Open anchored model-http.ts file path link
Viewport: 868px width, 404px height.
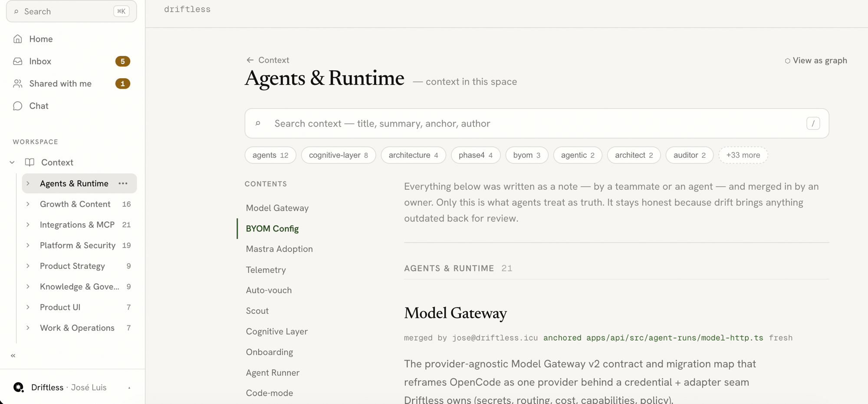coord(674,338)
